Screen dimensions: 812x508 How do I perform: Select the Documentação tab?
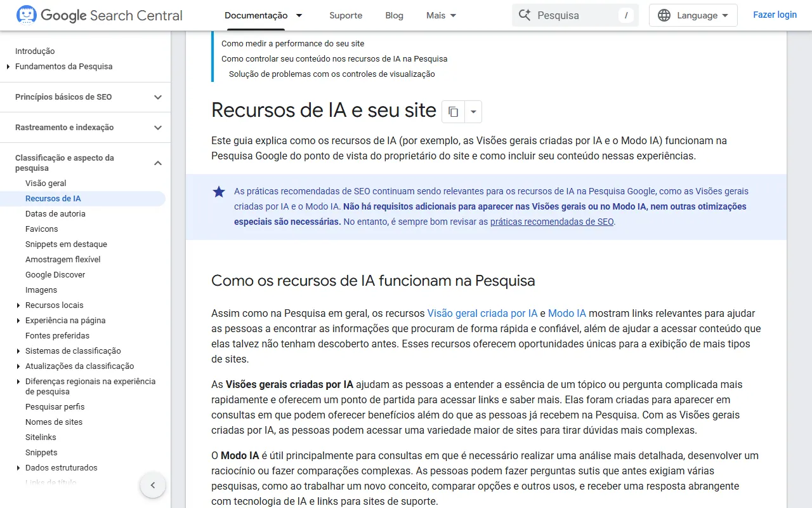256,15
